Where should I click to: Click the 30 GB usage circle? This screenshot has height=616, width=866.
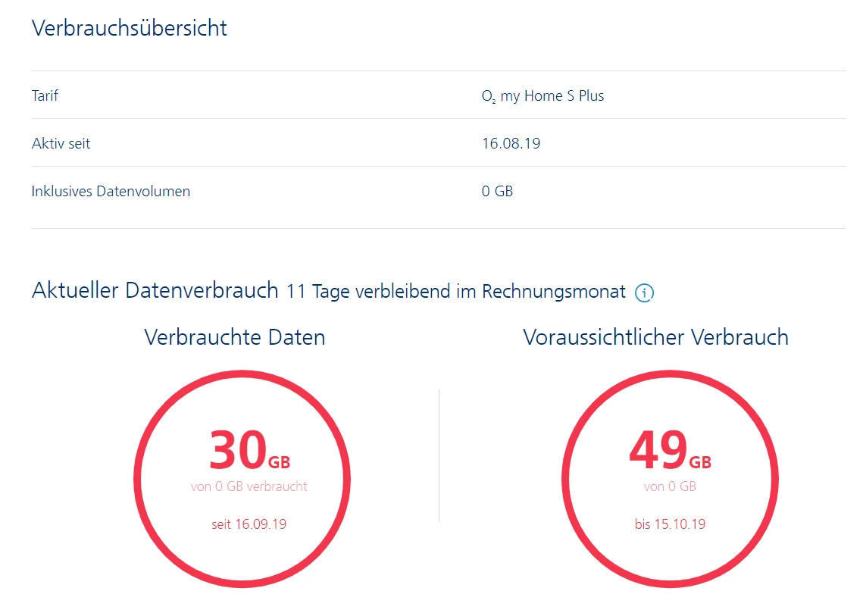pyautogui.click(x=242, y=478)
